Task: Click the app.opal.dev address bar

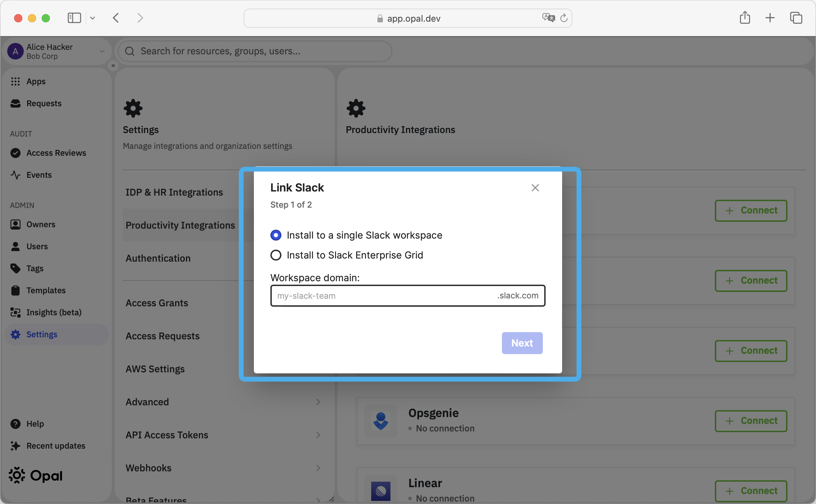Action: (x=408, y=18)
